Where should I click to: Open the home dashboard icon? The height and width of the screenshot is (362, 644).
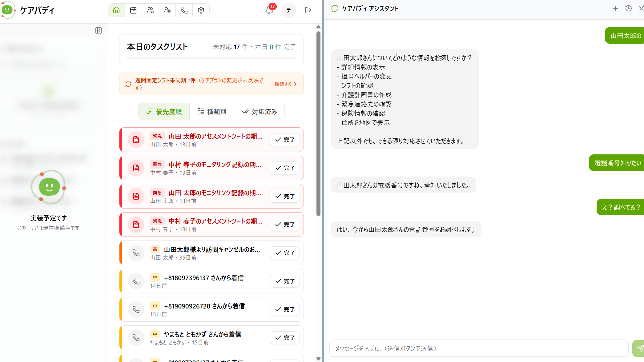point(116,10)
